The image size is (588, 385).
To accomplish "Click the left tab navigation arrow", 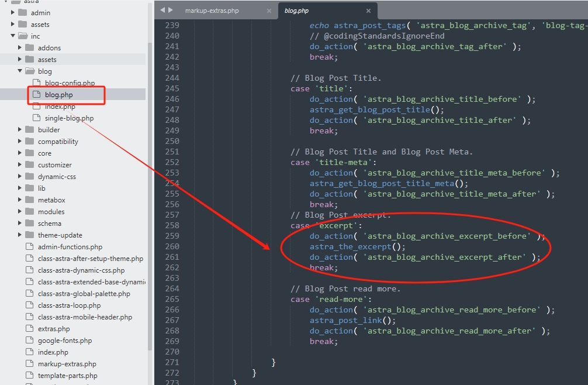I will coord(162,10).
